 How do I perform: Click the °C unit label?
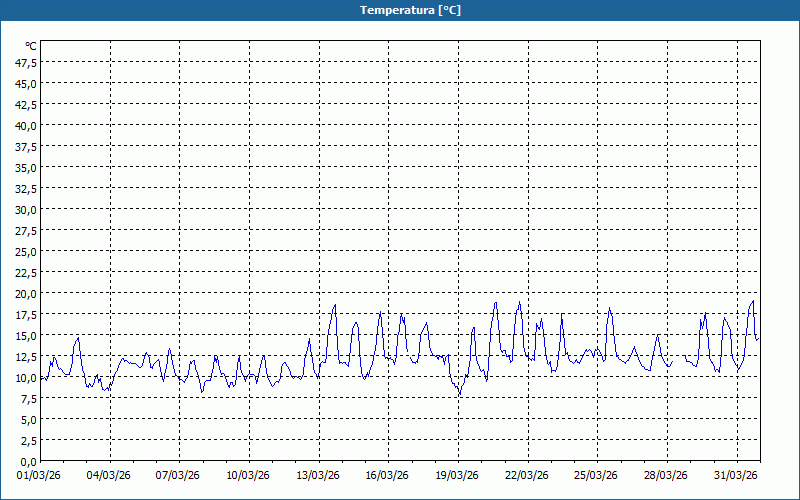click(31, 46)
